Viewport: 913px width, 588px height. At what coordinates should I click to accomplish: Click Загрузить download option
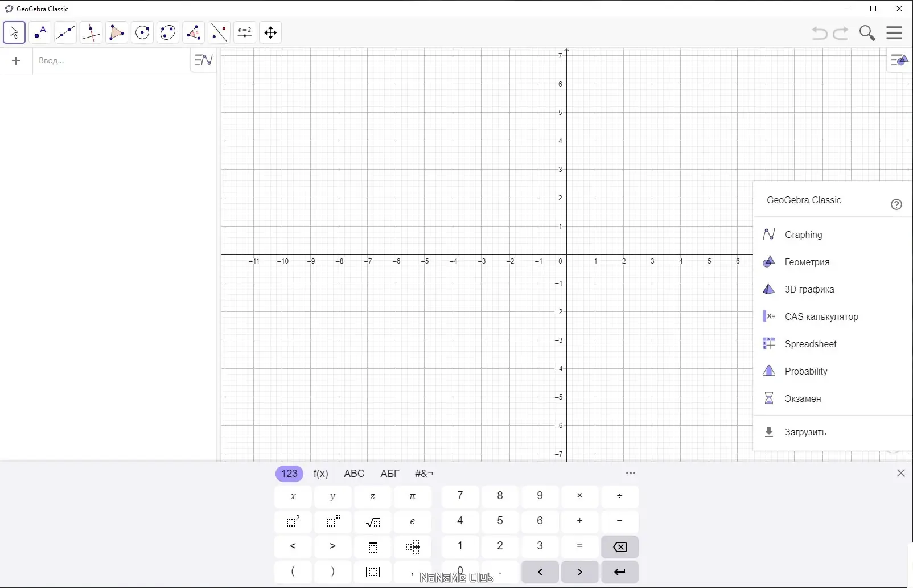click(833, 432)
